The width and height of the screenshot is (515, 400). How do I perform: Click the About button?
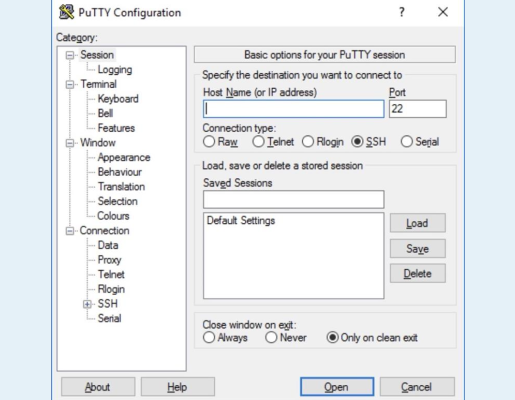(x=98, y=387)
